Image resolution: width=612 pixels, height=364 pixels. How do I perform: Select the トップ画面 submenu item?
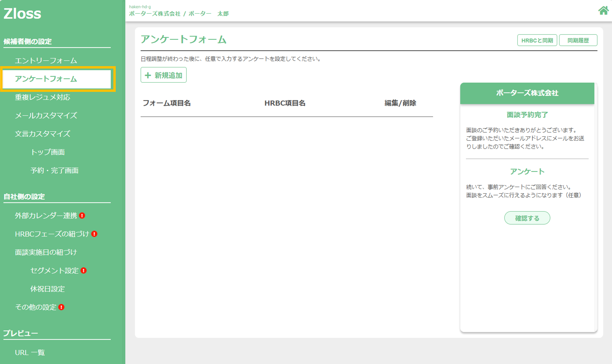pos(48,152)
